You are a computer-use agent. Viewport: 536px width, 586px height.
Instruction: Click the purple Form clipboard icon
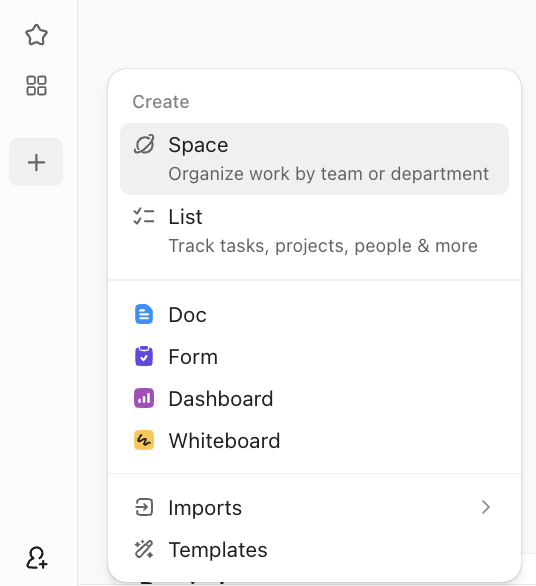[x=144, y=356]
